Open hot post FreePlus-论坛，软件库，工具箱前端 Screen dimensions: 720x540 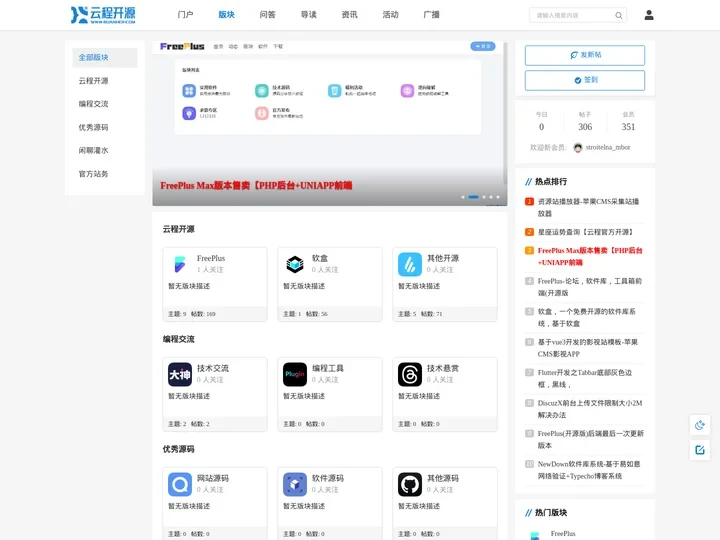click(590, 287)
